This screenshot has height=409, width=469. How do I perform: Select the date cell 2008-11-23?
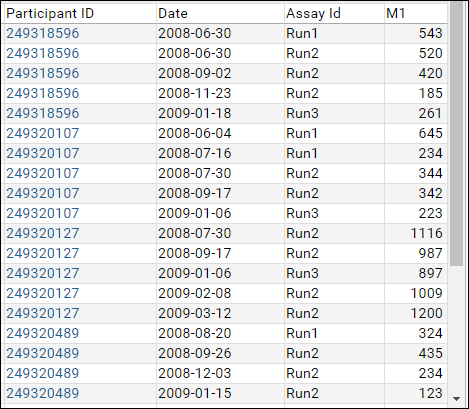220,93
